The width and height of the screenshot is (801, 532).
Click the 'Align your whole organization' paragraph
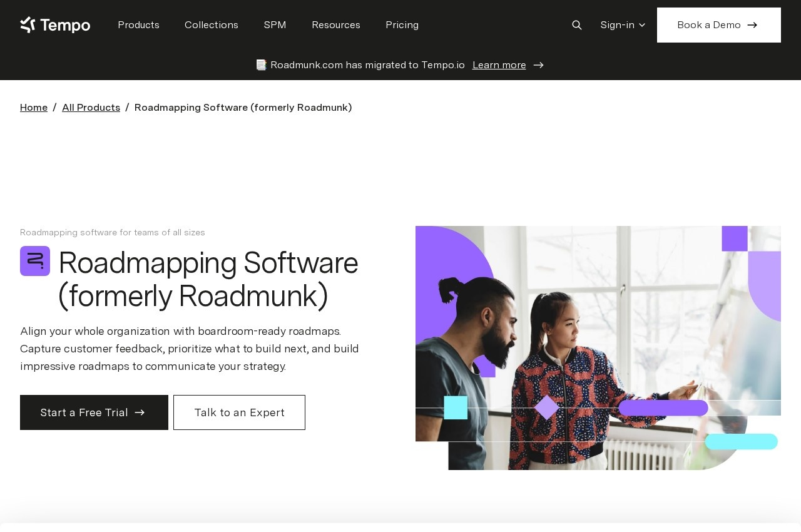click(190, 349)
